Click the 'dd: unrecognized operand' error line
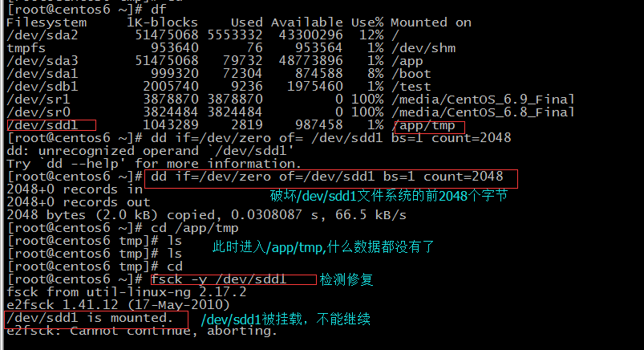 tap(150, 151)
